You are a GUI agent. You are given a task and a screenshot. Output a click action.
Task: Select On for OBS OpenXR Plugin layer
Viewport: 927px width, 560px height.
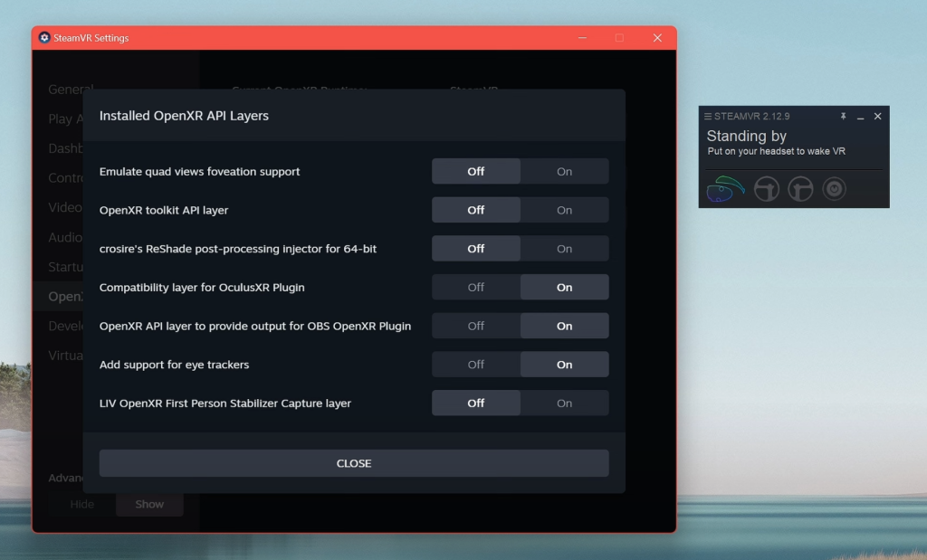pyautogui.click(x=564, y=326)
